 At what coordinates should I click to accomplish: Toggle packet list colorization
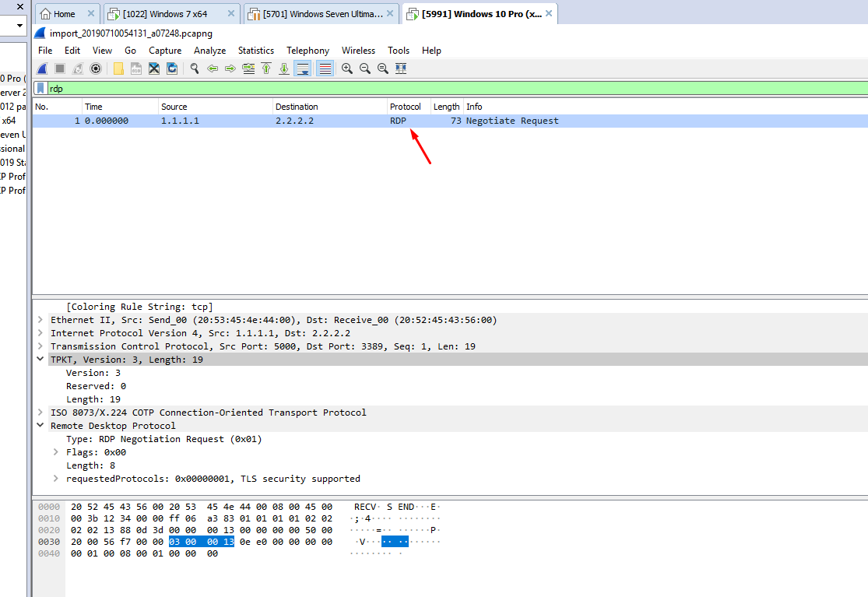(x=325, y=68)
